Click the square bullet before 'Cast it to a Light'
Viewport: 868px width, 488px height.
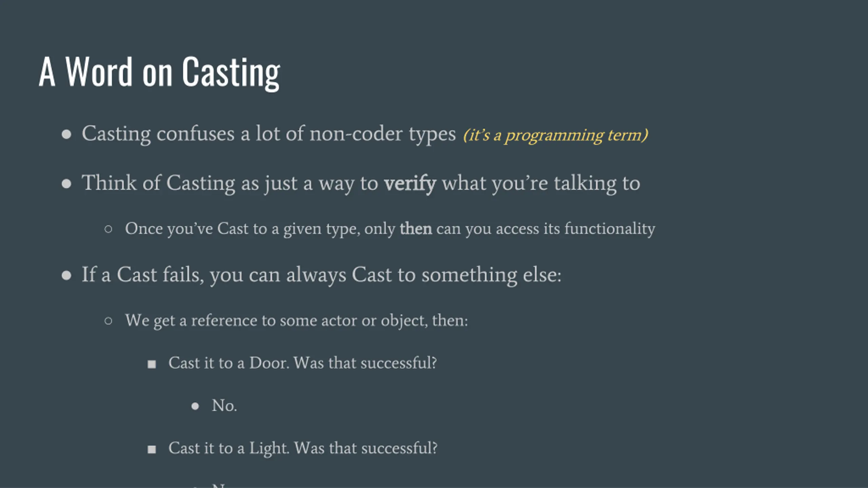(x=152, y=450)
